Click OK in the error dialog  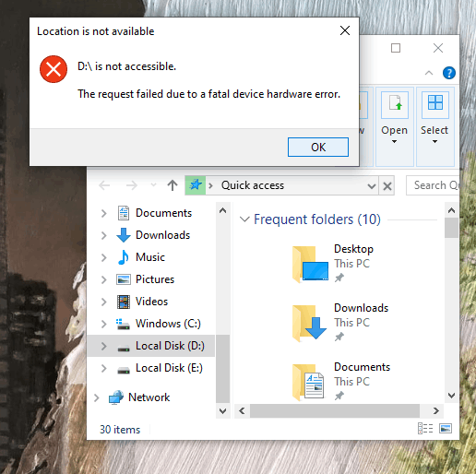pos(318,147)
